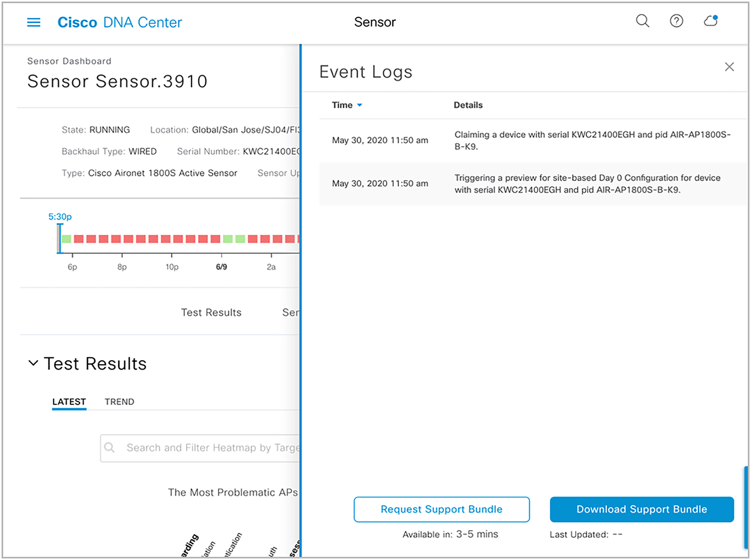Click the 6/9 label on timeline axis
The width and height of the screenshot is (751, 560).
(221, 267)
